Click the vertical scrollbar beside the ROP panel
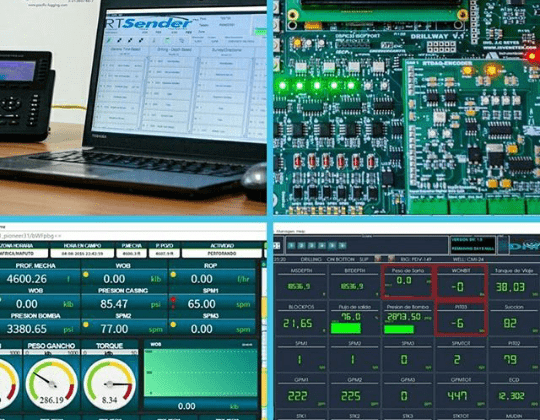Image resolution: width=540 pixels, height=420 pixels. (264, 337)
